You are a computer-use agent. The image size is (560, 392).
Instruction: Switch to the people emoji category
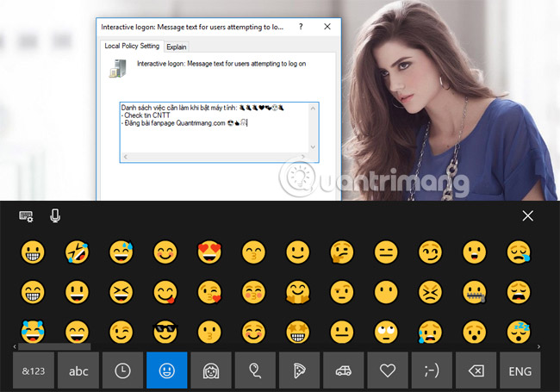click(211, 370)
